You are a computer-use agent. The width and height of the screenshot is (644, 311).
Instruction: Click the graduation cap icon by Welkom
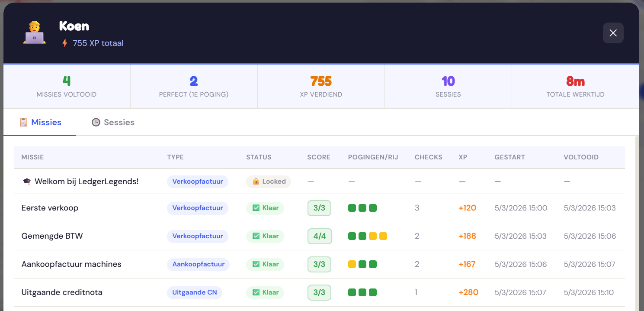26,181
